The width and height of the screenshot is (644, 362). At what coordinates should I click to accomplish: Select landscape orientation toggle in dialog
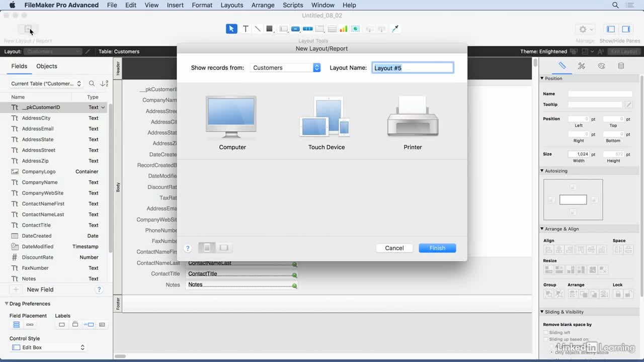point(224,248)
